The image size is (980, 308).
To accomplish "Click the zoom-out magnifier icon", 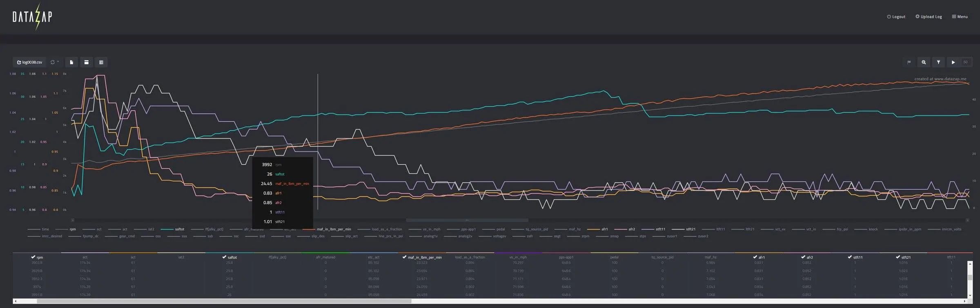I will 924,62.
